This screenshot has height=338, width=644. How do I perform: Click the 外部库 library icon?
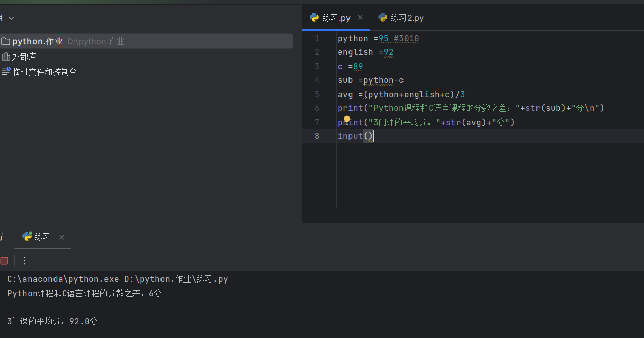[6, 57]
